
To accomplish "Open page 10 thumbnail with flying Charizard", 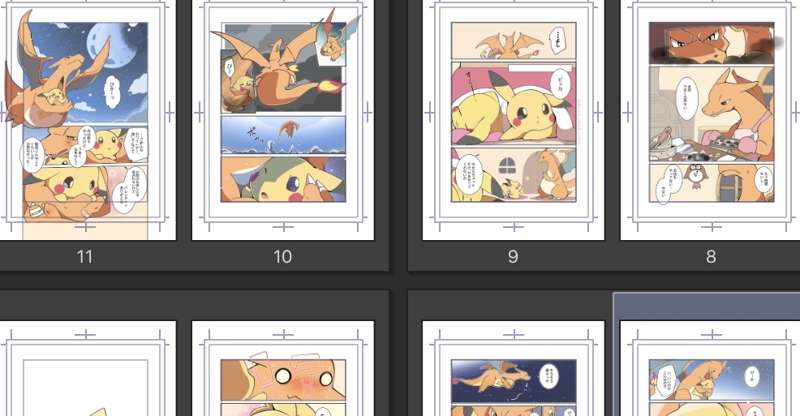I will (283, 120).
